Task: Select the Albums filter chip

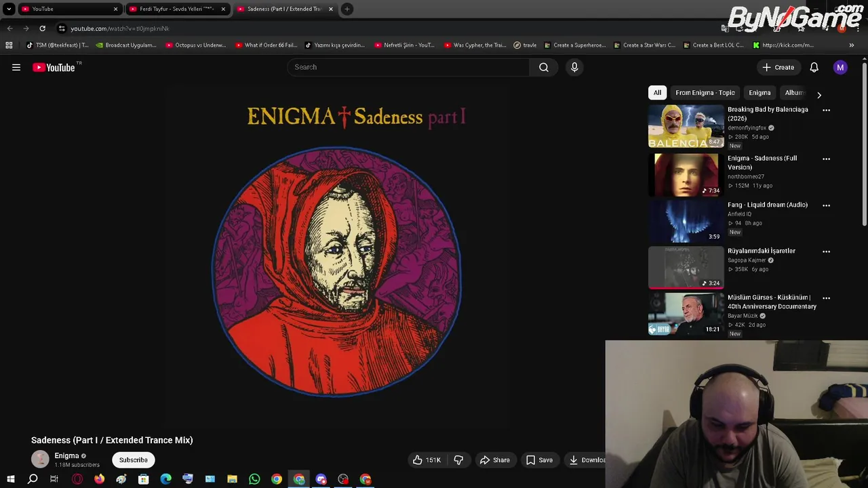Action: point(794,93)
